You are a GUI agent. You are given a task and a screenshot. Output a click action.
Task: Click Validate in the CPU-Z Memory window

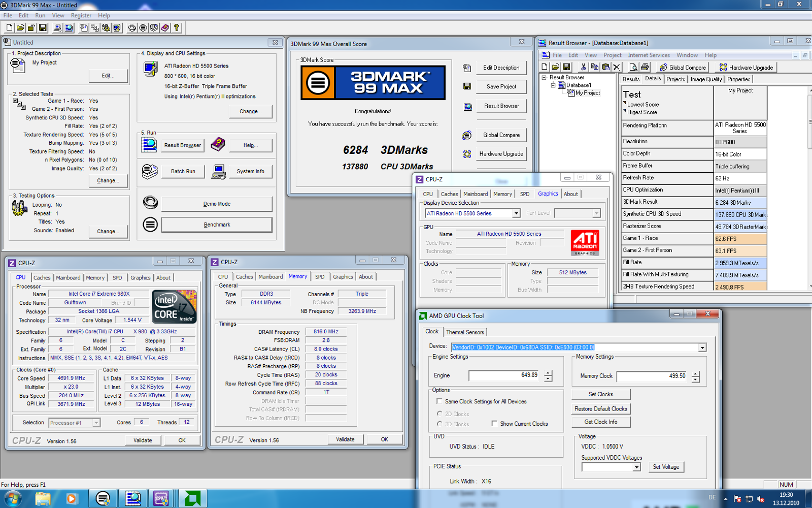345,439
